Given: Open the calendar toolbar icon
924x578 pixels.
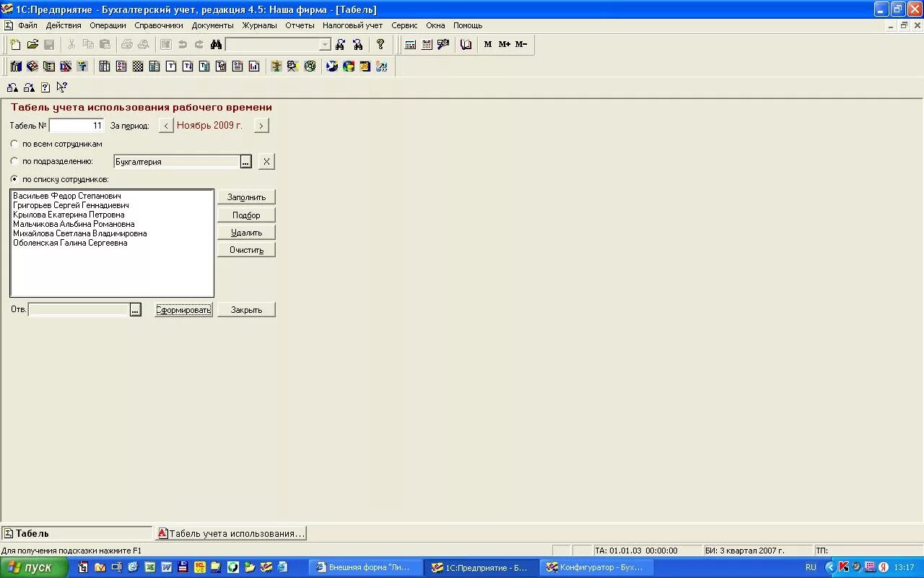Looking at the screenshot, I should click(x=427, y=44).
